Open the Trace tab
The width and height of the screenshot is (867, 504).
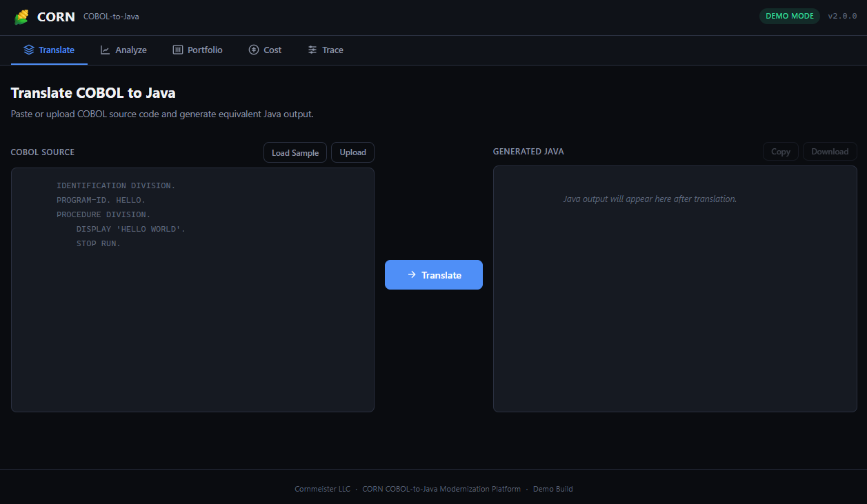(325, 50)
